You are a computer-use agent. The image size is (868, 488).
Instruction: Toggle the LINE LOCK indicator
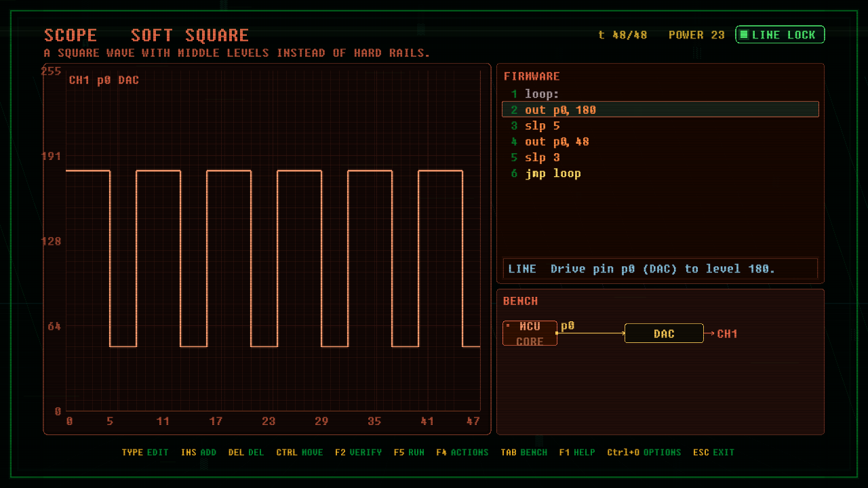[780, 35]
